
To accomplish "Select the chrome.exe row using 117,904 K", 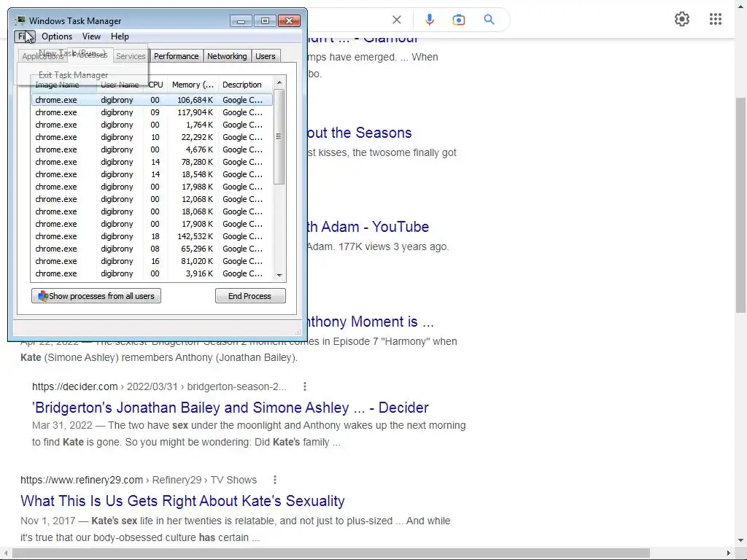I will (x=152, y=112).
